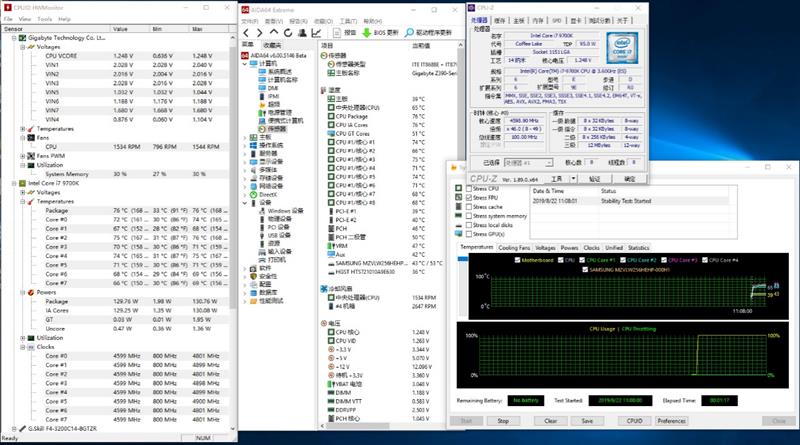The height and width of the screenshot is (445, 800).
Task: Click Powers flame icon in HWMonitor
Action: 31,292
